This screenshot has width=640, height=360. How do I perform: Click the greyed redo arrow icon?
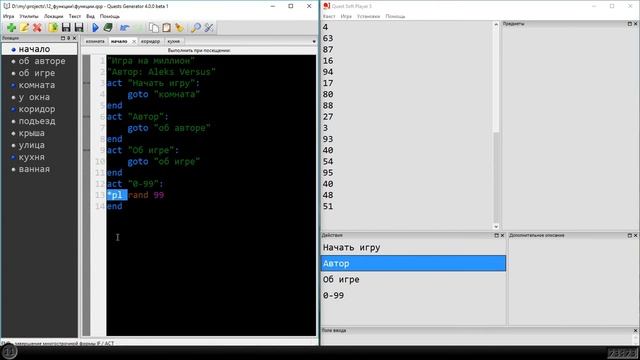point(138,27)
